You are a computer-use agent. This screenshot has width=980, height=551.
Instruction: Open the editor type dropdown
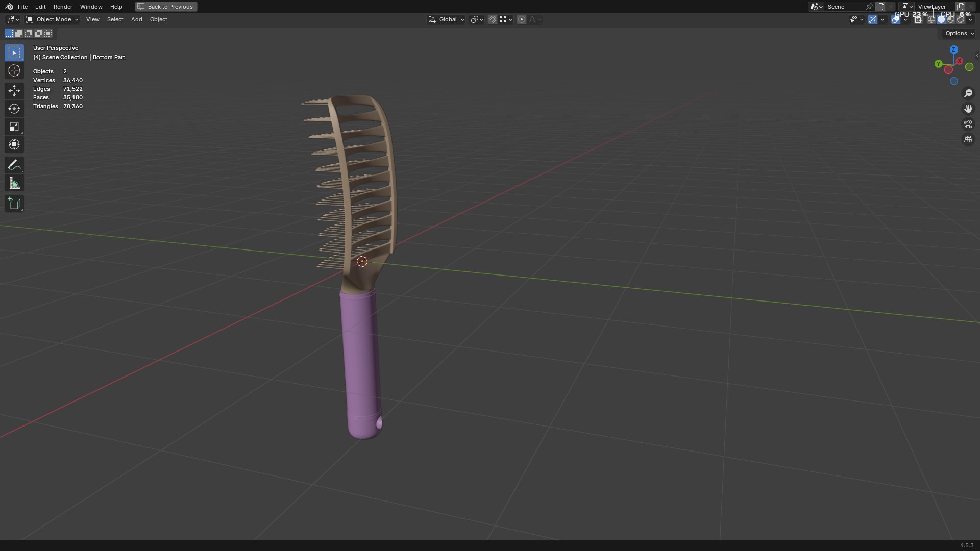pyautogui.click(x=13, y=19)
